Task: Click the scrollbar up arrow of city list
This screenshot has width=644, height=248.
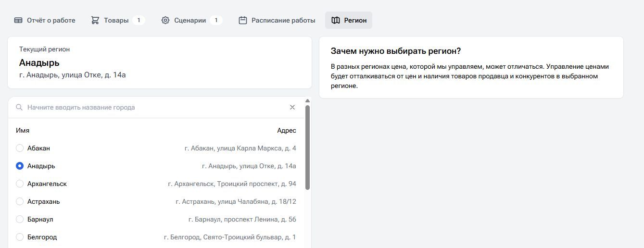Action: [307, 101]
